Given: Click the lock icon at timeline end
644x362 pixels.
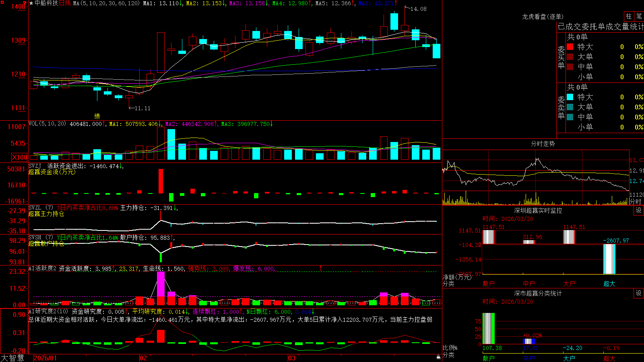Looking at the screenshot, I should click(x=439, y=357).
